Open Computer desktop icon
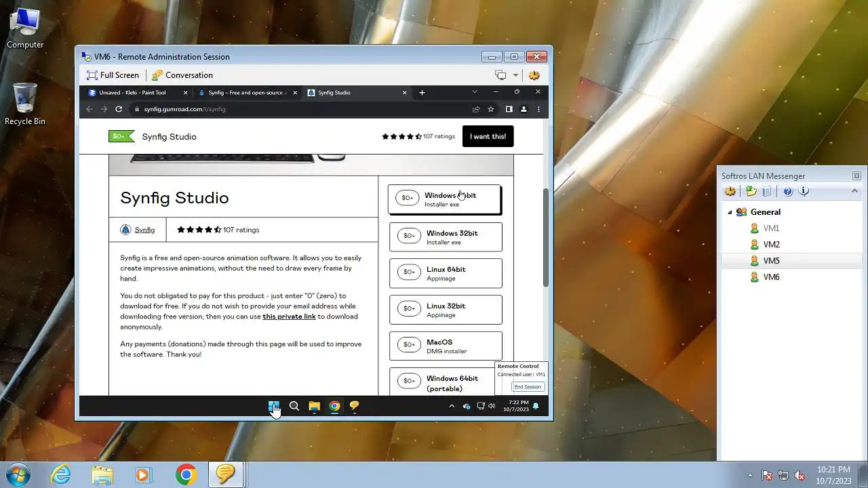The image size is (868, 488). click(25, 29)
